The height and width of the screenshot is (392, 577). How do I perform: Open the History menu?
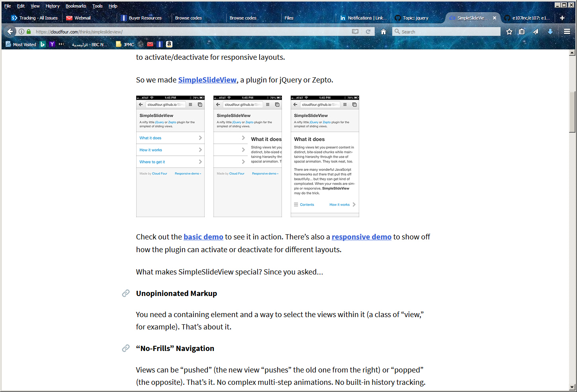[52, 6]
